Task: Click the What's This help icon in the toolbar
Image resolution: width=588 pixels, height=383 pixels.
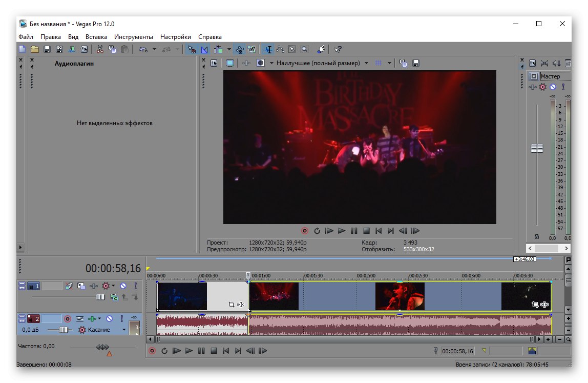Action: pos(338,49)
